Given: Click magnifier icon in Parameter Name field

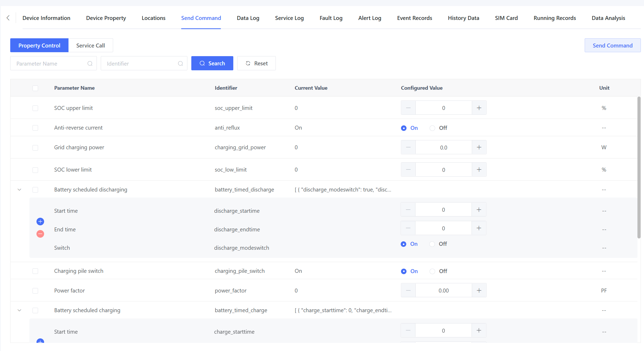Looking at the screenshot, I should pyautogui.click(x=90, y=63).
